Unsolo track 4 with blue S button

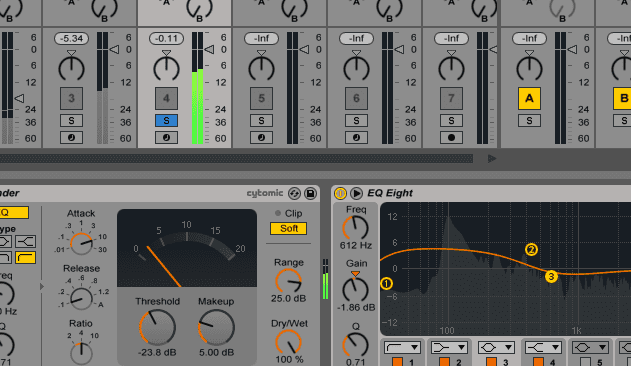click(x=166, y=120)
